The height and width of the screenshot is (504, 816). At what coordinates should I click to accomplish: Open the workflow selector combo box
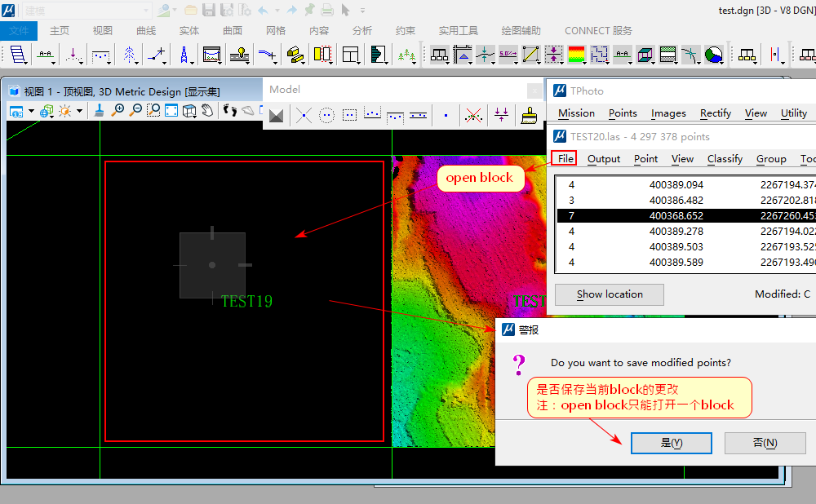point(86,10)
